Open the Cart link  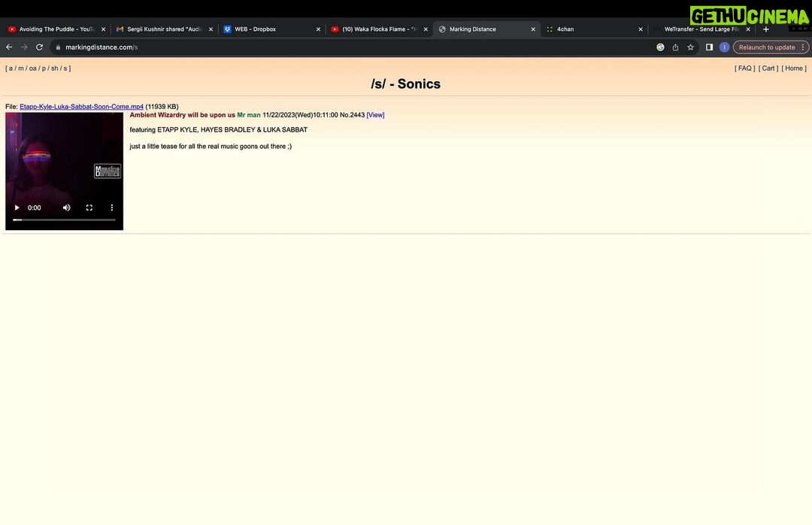pyautogui.click(x=768, y=68)
